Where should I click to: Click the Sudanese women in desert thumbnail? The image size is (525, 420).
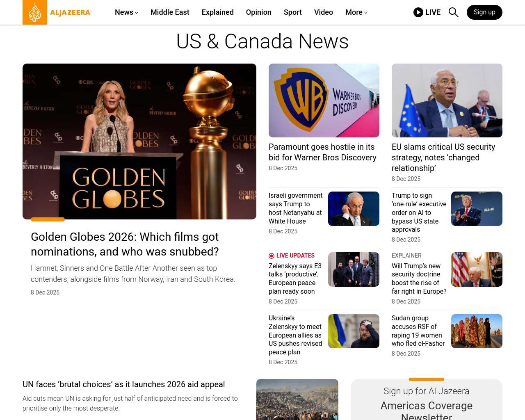tap(477, 331)
